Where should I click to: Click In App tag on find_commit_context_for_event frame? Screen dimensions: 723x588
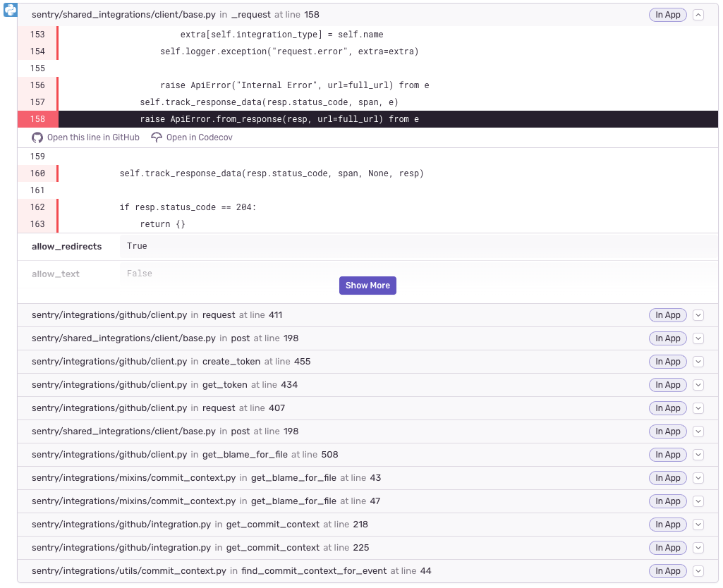pyautogui.click(x=668, y=571)
